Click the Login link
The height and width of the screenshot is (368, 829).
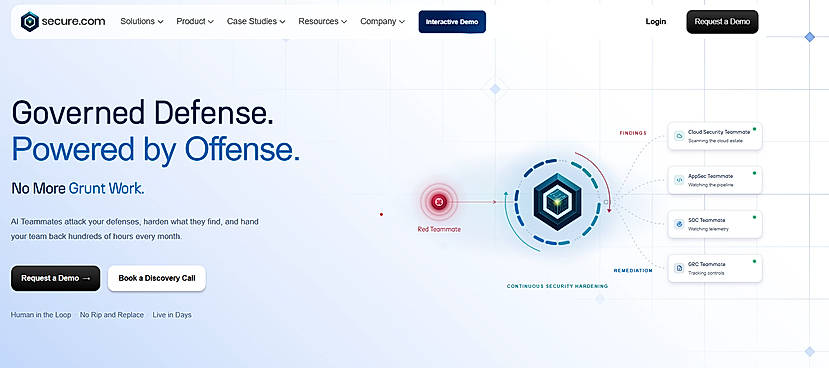(x=656, y=22)
